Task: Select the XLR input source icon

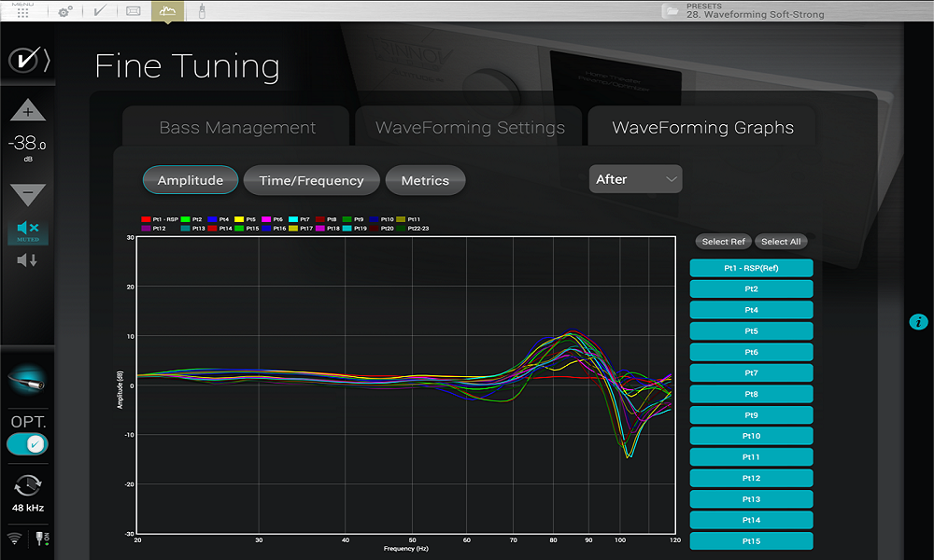Action: click(28, 379)
